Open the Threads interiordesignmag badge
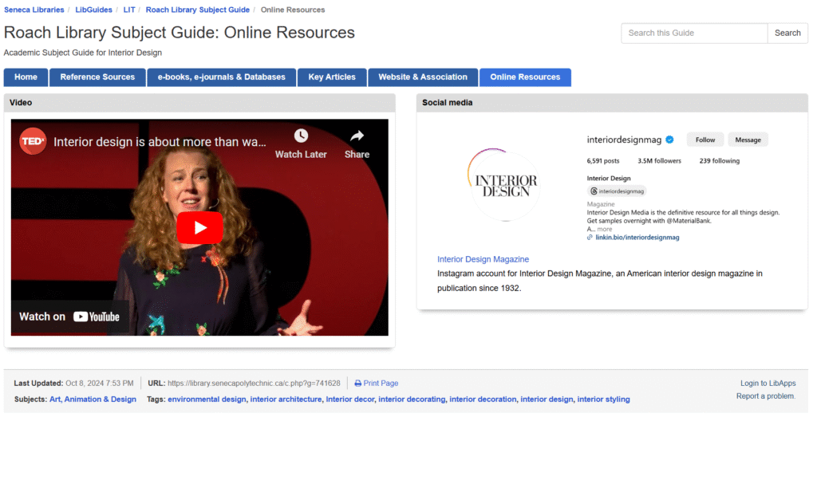 click(617, 191)
